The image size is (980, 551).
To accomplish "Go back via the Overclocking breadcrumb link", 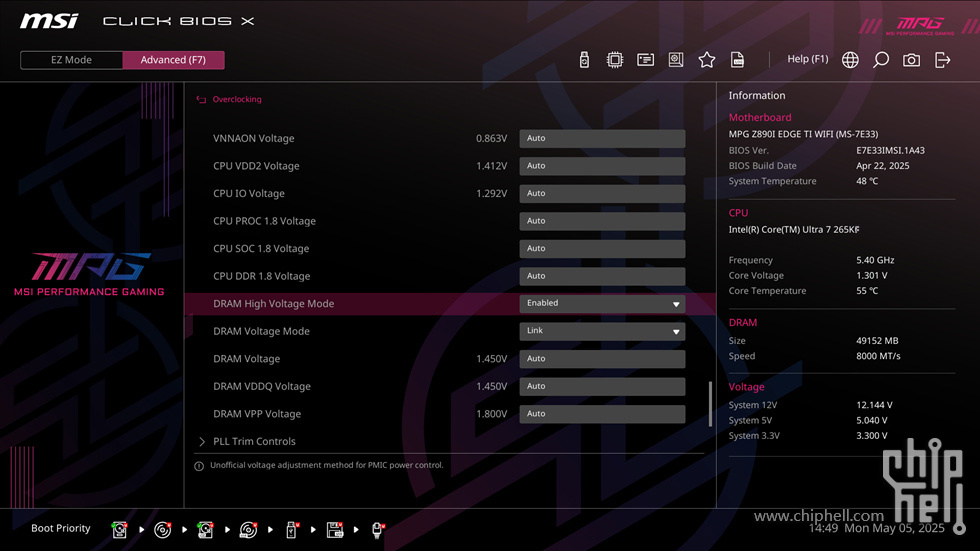I will (237, 99).
